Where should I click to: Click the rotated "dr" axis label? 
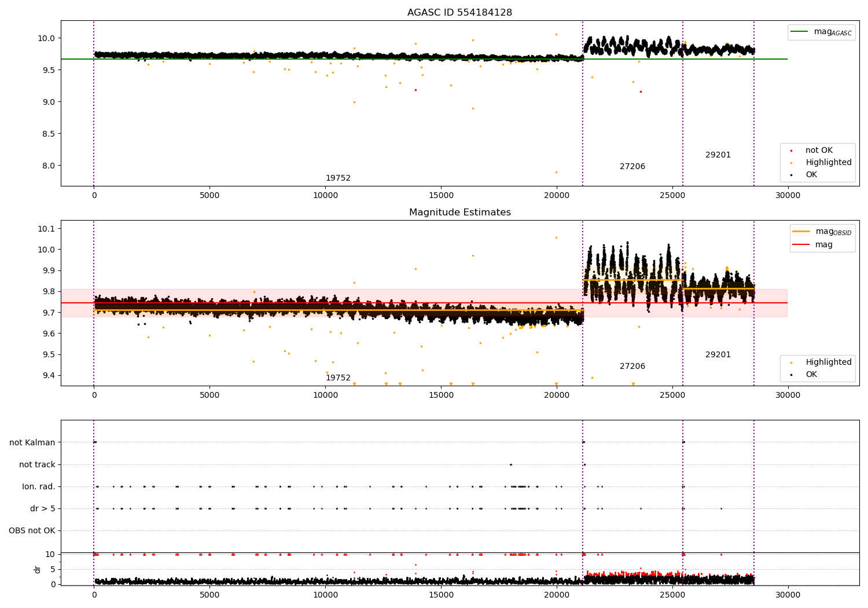[x=38, y=569]
